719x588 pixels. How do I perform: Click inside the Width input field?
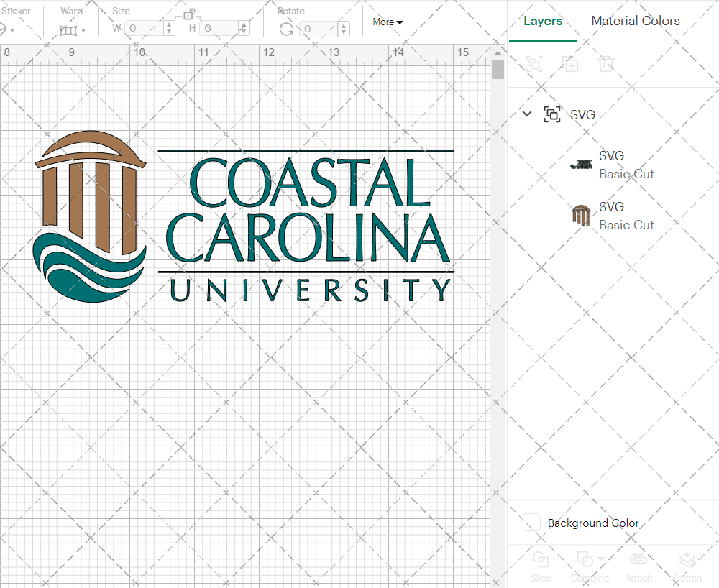[x=144, y=29]
